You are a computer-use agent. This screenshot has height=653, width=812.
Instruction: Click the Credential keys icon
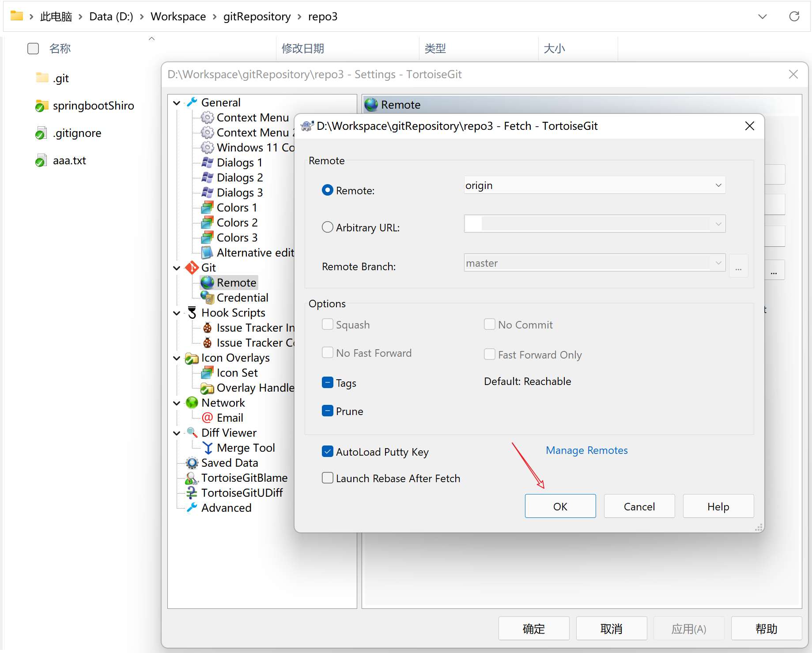pos(207,298)
